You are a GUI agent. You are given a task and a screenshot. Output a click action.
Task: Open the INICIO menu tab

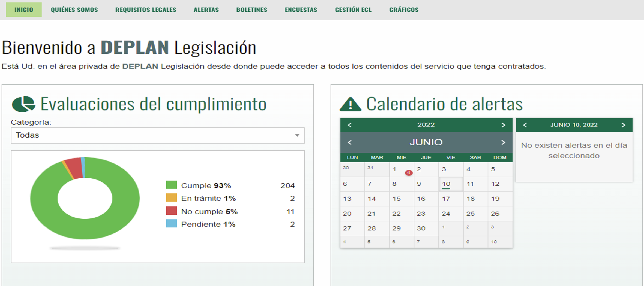click(x=24, y=10)
